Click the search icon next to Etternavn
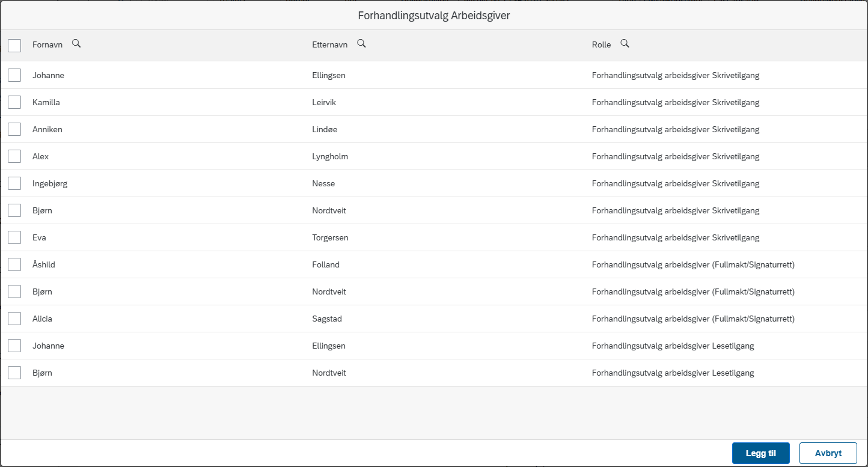 coord(361,44)
